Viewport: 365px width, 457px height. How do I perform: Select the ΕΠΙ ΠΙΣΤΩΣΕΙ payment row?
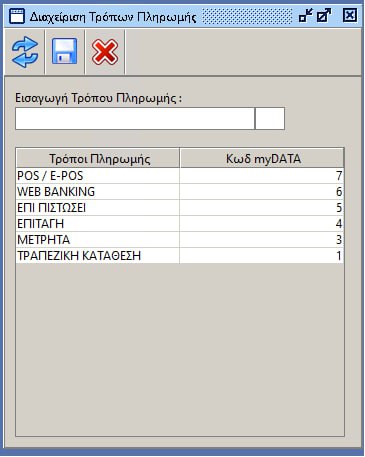pyautogui.click(x=180, y=208)
